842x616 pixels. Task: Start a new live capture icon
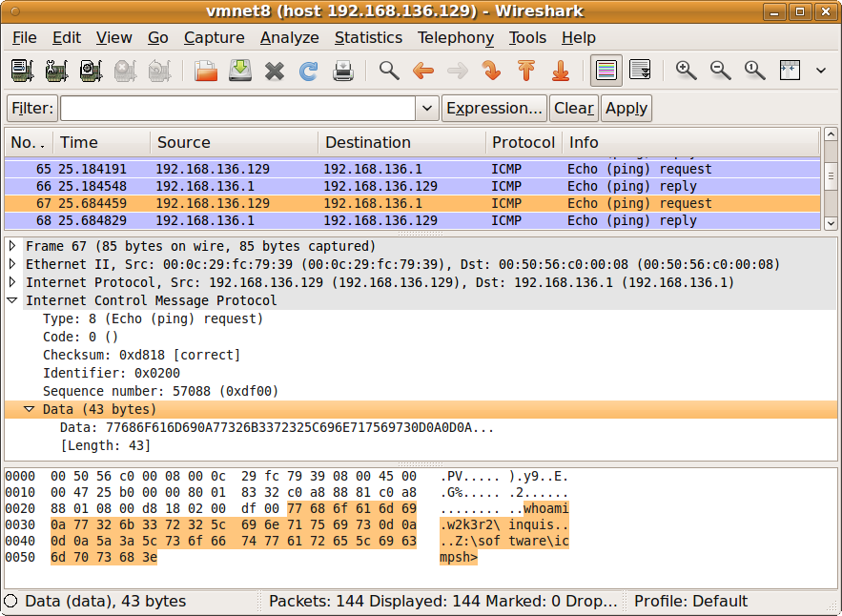pyautogui.click(x=91, y=71)
